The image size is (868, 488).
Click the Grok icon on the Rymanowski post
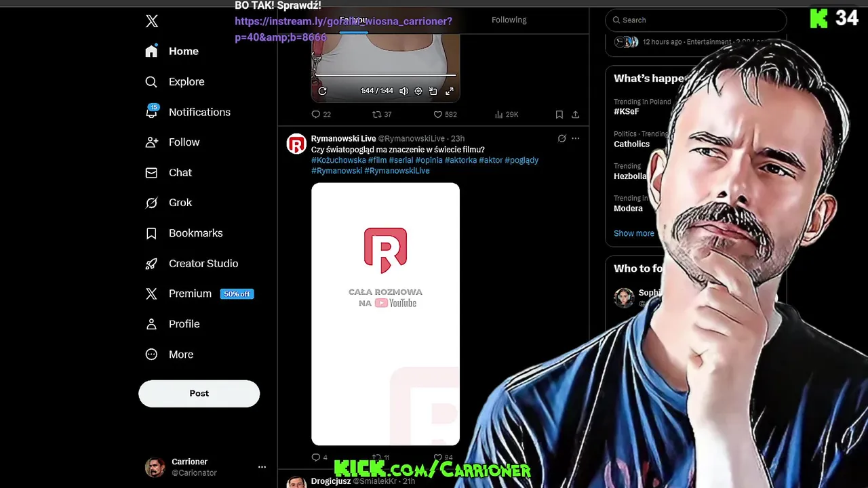pos(561,138)
